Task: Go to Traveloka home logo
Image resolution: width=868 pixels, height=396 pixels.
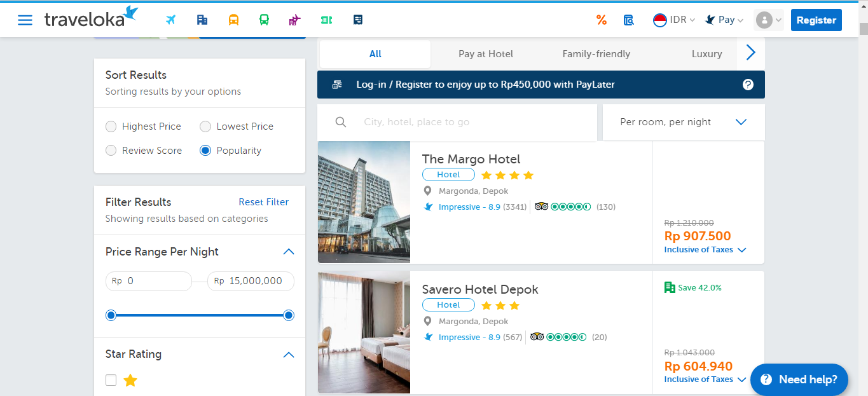Action: (x=91, y=18)
